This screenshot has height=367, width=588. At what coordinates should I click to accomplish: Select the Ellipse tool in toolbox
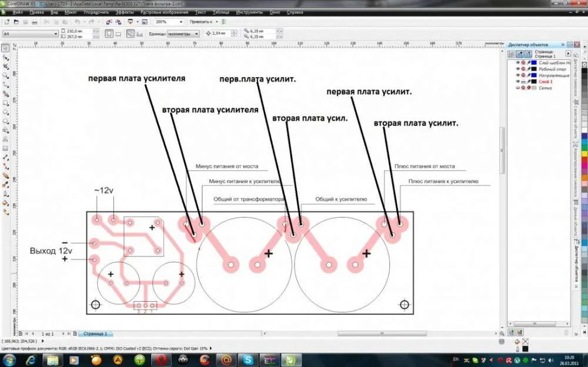5,112
